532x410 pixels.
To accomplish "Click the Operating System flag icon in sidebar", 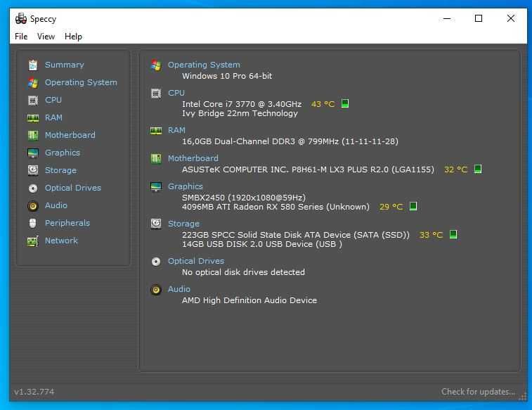I will (x=33, y=82).
